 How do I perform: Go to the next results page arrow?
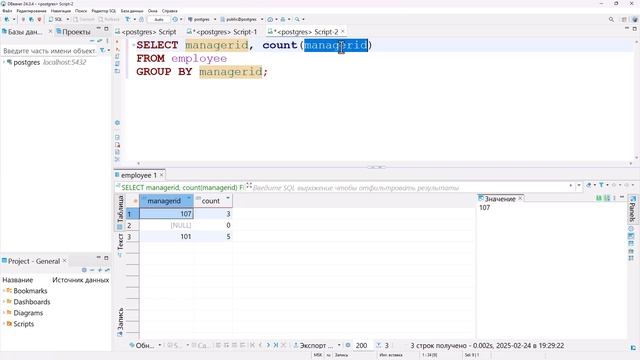[x=268, y=345]
